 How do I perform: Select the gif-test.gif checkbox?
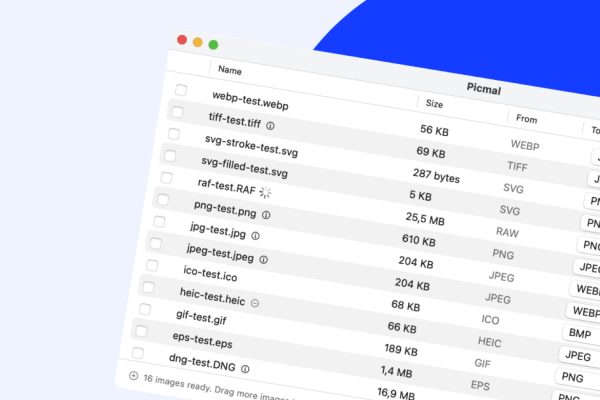(145, 309)
